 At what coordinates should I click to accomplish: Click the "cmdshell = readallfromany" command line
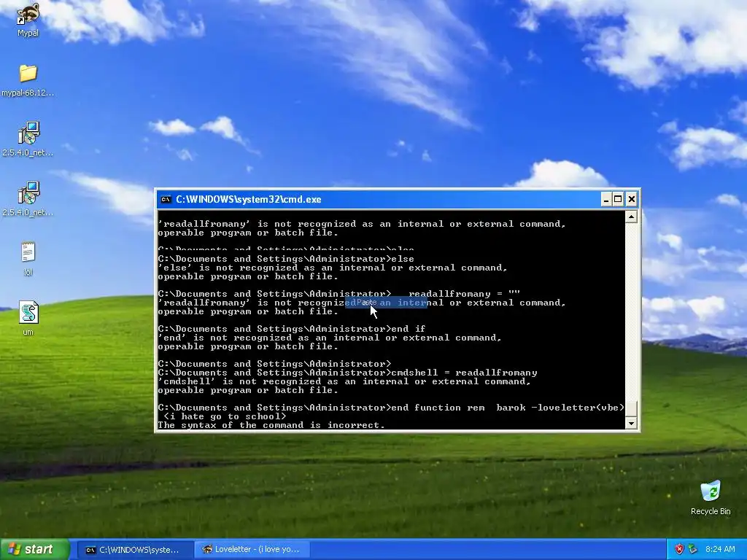347,373
